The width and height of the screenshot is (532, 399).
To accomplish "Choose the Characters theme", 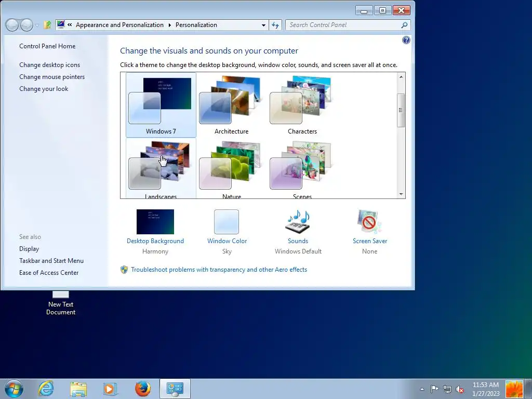I will point(302,104).
